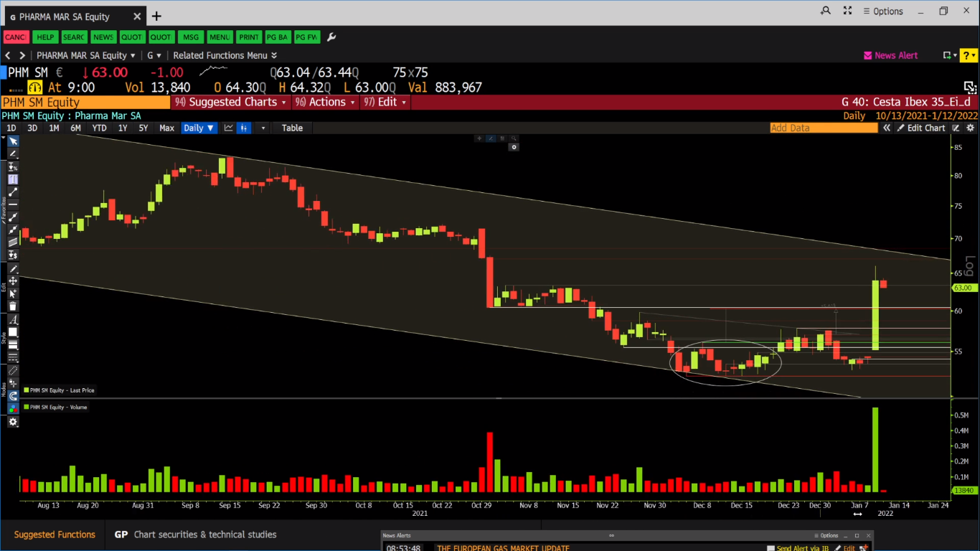Toggle the color indicator icon above the gear
The width and height of the screenshot is (980, 551).
click(x=13, y=408)
